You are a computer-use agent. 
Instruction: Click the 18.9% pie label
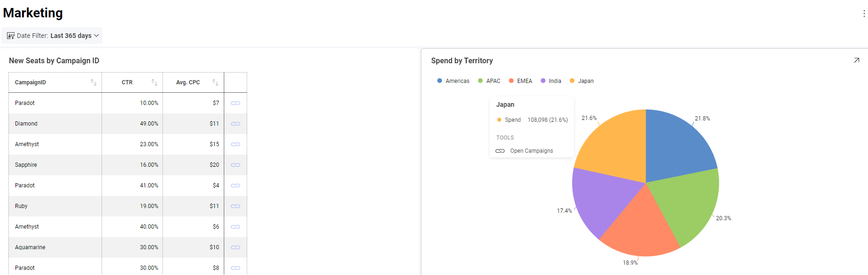630,263
